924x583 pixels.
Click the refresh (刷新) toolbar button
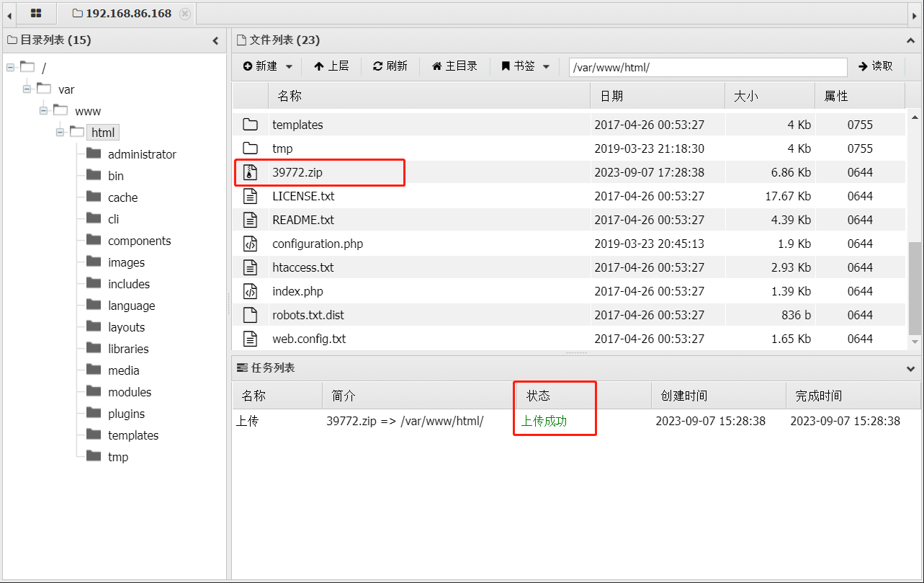(x=390, y=66)
